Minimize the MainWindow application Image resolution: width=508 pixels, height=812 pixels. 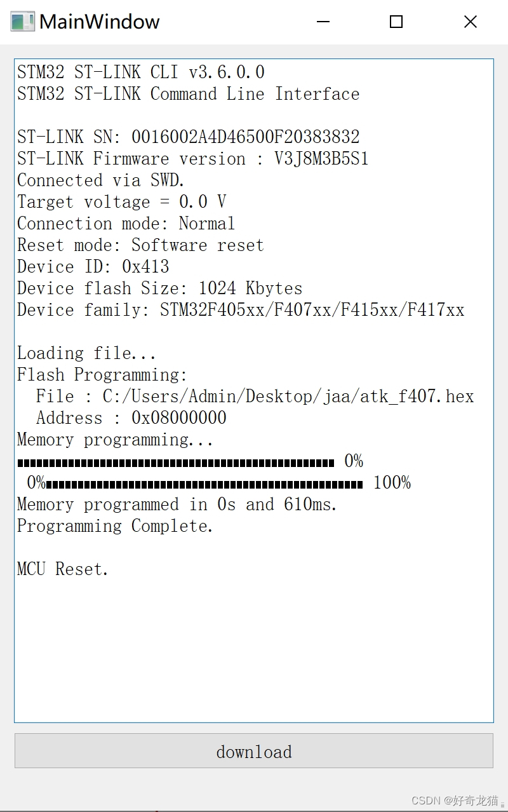323,22
